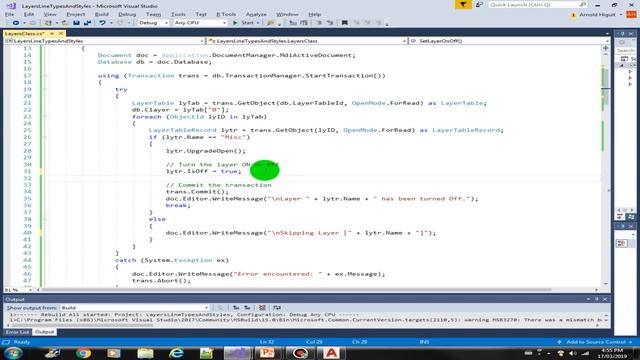This screenshot has width=640, height=360.
Task: Open the LayersLineTypesAndStyles project navigation dropdown
Action: tap(104, 41)
